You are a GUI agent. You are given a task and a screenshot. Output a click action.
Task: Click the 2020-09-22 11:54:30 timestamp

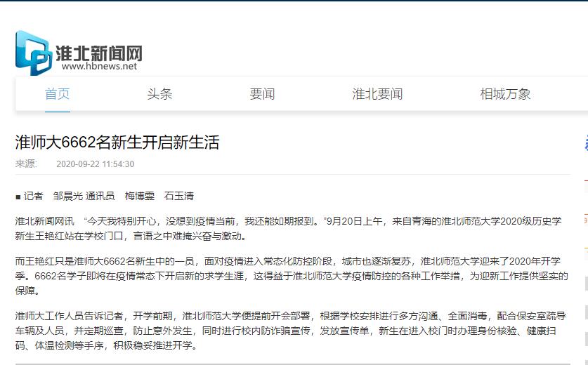95,164
